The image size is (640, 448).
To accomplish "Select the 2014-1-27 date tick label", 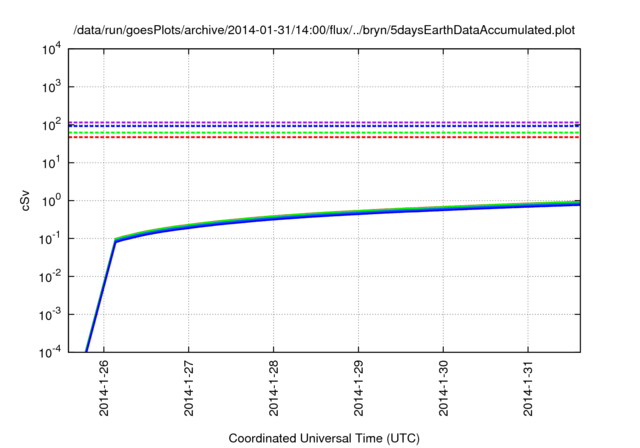I will tap(189, 388).
